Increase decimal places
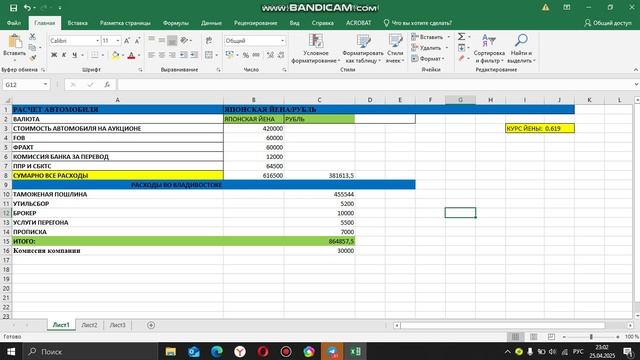 270,55
